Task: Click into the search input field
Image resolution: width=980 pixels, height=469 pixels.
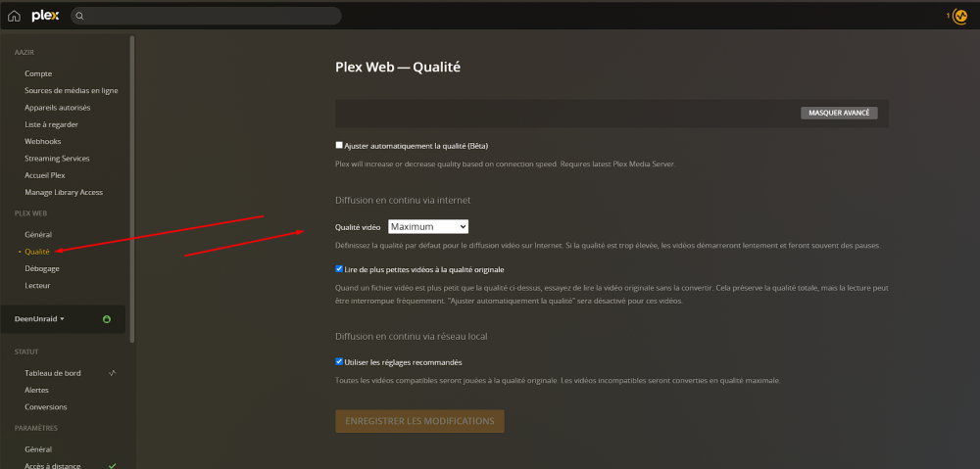Action: (206, 17)
